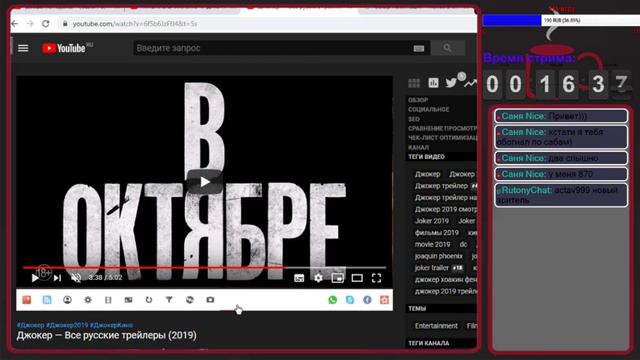This screenshot has width=640, height=360.
Task: Click the 'фильмы 2019' tag
Action: tap(437, 233)
